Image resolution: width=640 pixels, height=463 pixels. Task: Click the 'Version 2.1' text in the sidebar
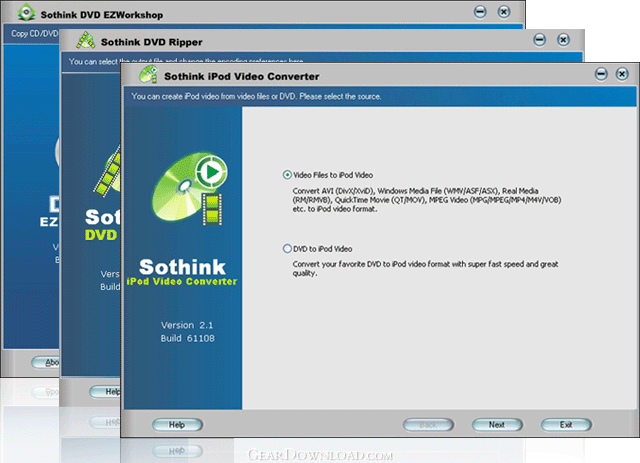(187, 325)
